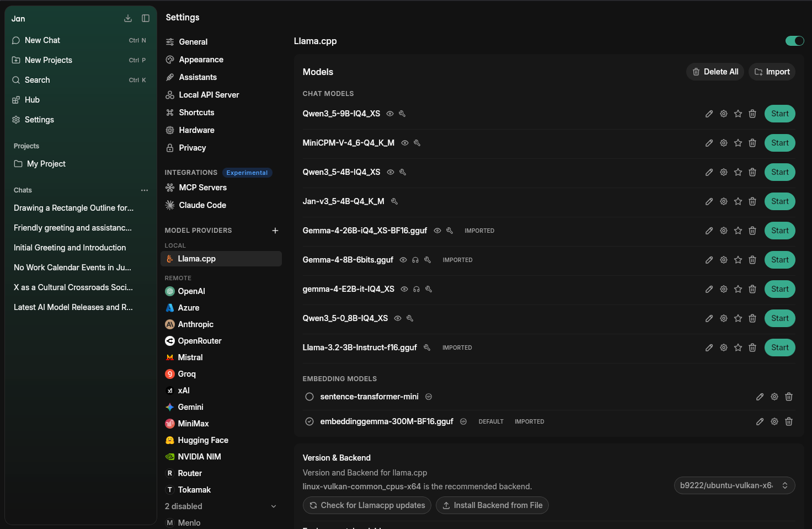Delete embeddinggemma-300M-BF16.gguf via trash icon
The image size is (812, 529).
pyautogui.click(x=789, y=421)
